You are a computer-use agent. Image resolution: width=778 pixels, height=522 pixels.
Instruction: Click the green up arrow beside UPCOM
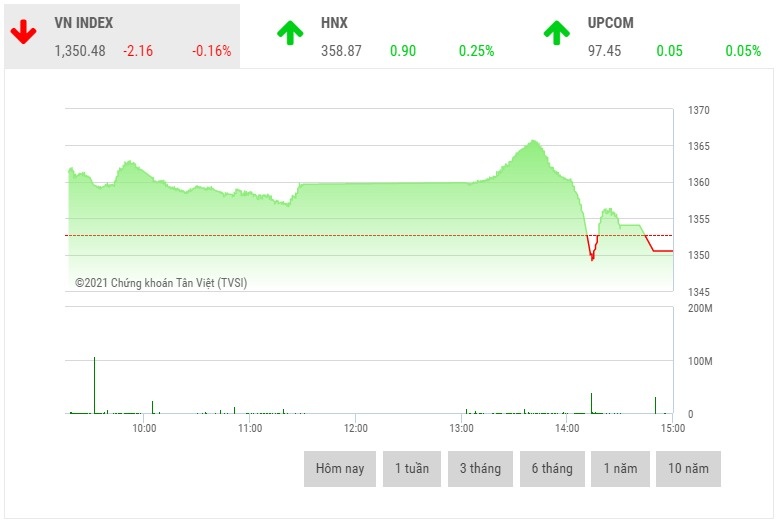[557, 33]
